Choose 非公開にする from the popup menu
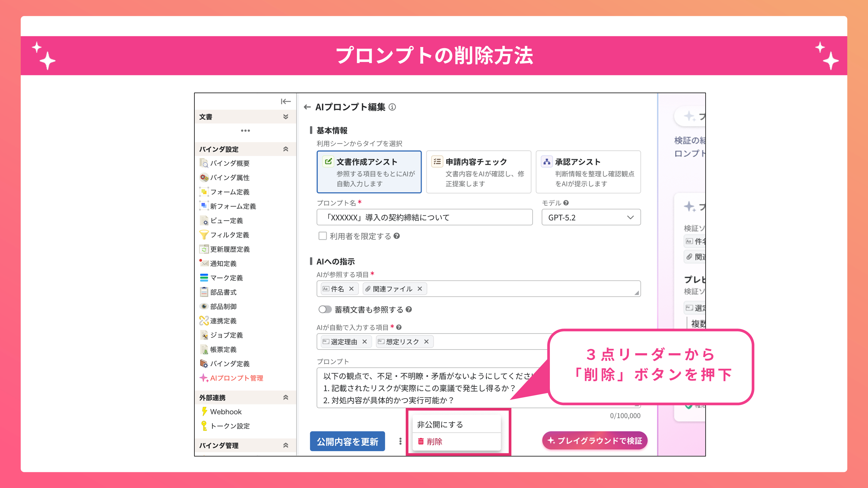Screen dimensions: 868x488 coord(457,424)
